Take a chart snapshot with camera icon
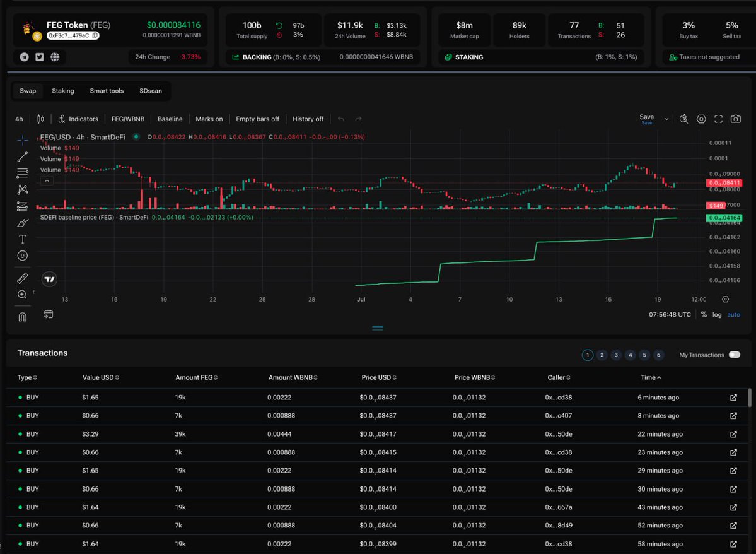Viewport: 756px width, 554px height. click(x=736, y=119)
